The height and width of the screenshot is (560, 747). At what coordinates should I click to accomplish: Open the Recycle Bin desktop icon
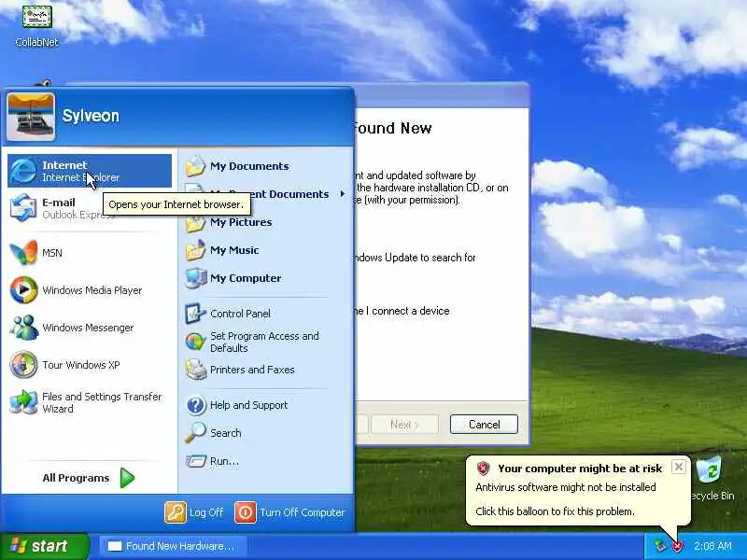tap(710, 469)
